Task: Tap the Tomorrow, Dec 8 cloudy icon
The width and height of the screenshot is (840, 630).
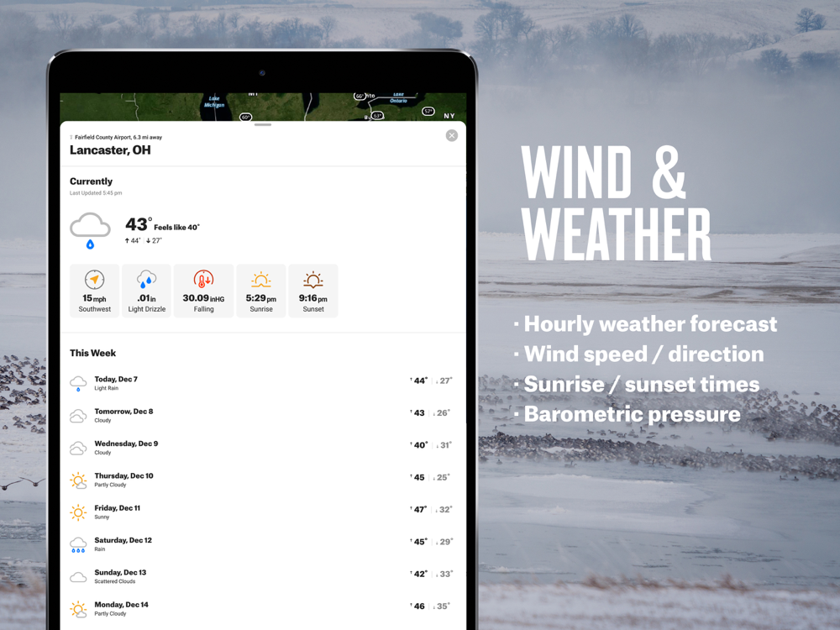Action: pyautogui.click(x=78, y=416)
